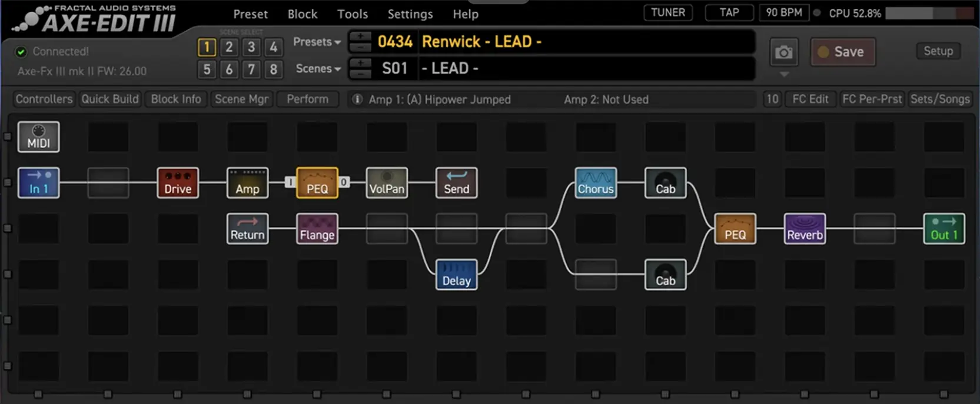Image resolution: width=980 pixels, height=404 pixels.
Task: Select the blue Delay block
Action: coord(456,275)
